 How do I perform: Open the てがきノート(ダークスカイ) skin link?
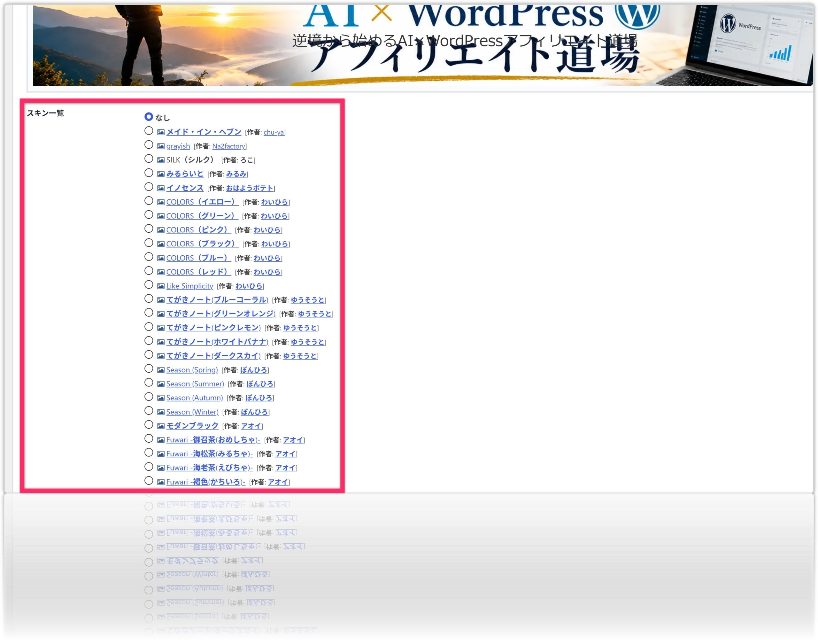tap(213, 356)
